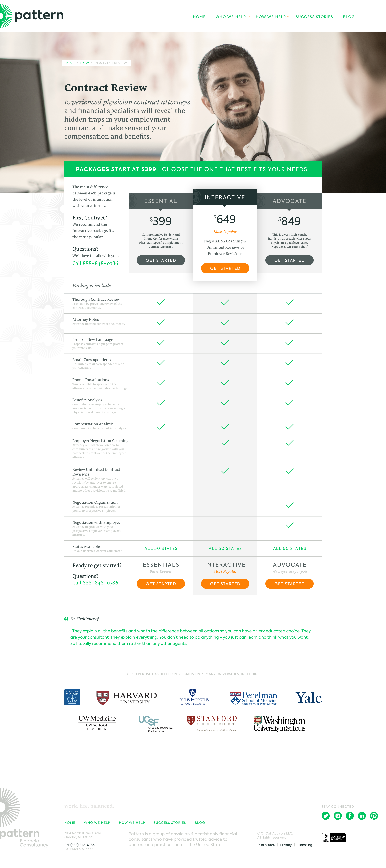Expand the How We Help dropdown arrow
This screenshot has height=868, width=386.
(x=288, y=17)
